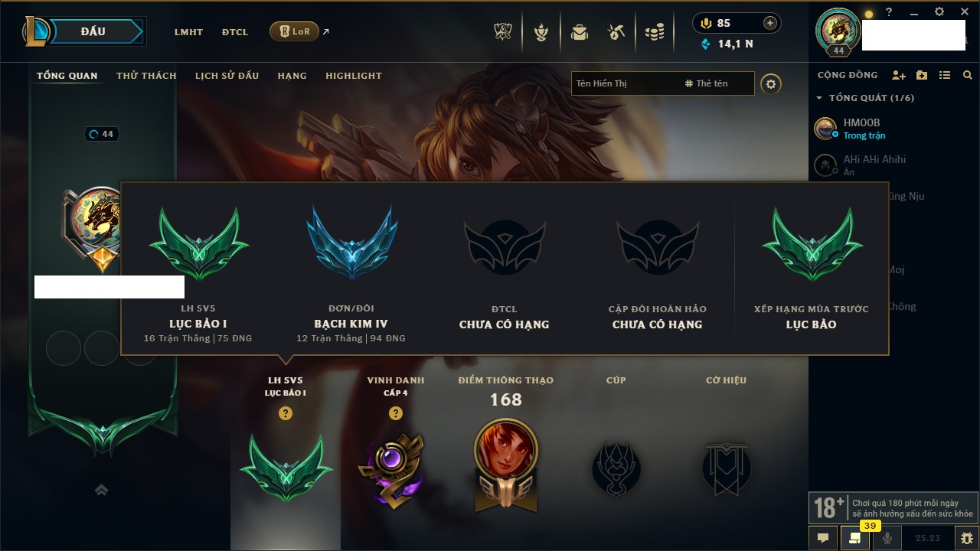Image resolution: width=980 pixels, height=551 pixels.
Task: Click the plus button to buy RP
Action: coord(770,23)
